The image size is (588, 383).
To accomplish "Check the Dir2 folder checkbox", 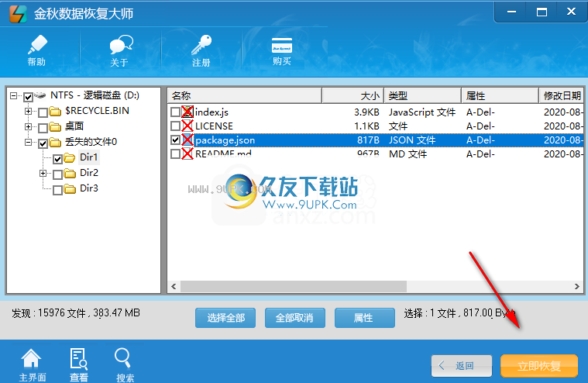I will coord(57,174).
